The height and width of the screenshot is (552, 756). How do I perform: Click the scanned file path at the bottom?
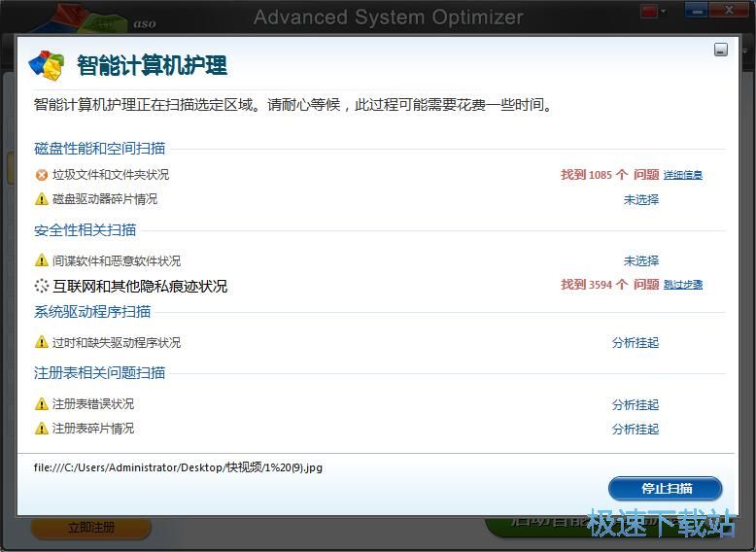[x=178, y=467]
